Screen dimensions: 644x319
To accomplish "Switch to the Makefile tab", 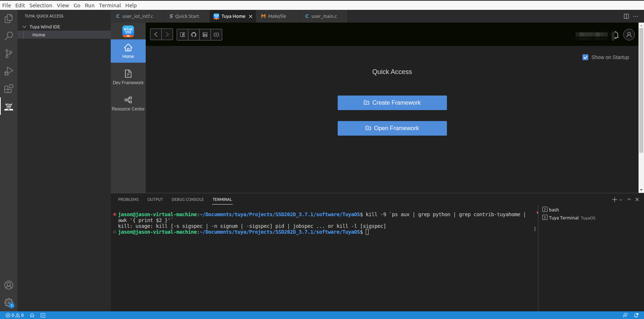I will click(x=277, y=16).
